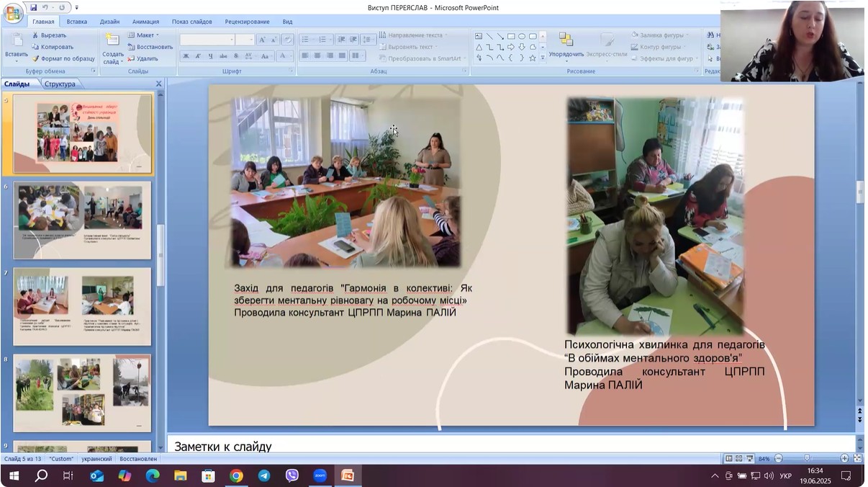Toggle underline formatting (Ч)
868x487 pixels.
(210, 55)
